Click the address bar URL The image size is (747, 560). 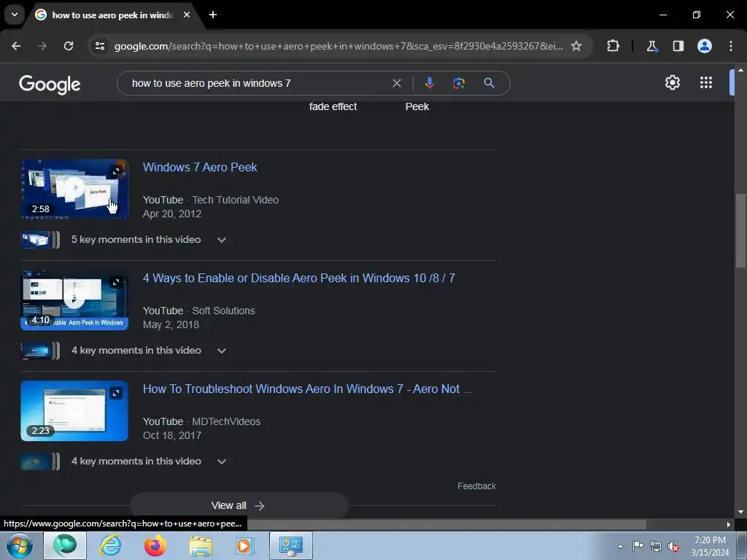tap(338, 46)
